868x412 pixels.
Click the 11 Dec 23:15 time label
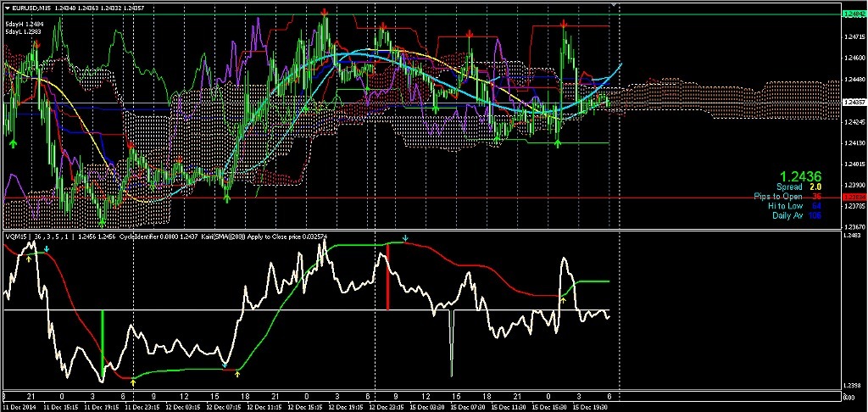click(x=141, y=407)
